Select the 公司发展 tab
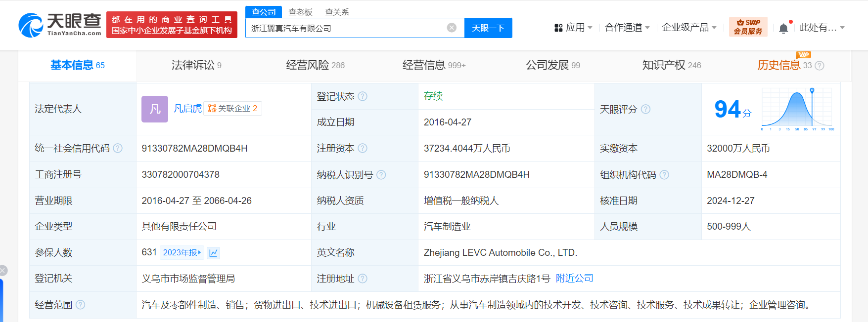The image size is (868, 322). point(553,65)
